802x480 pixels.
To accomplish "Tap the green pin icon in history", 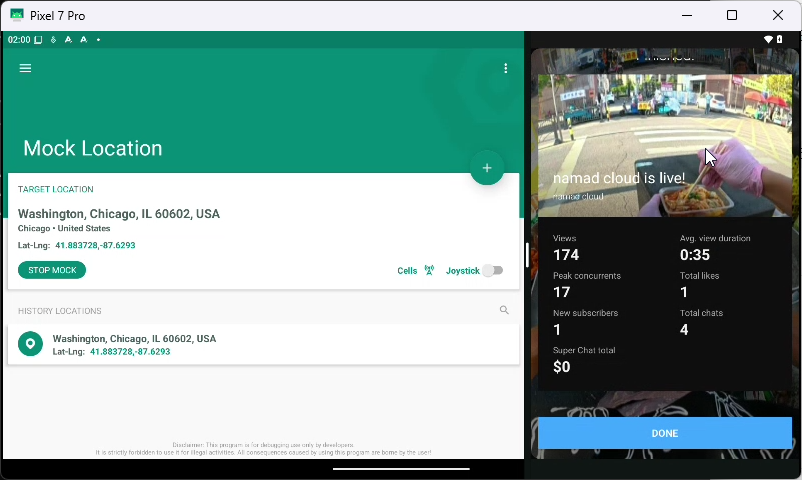I will pos(30,344).
